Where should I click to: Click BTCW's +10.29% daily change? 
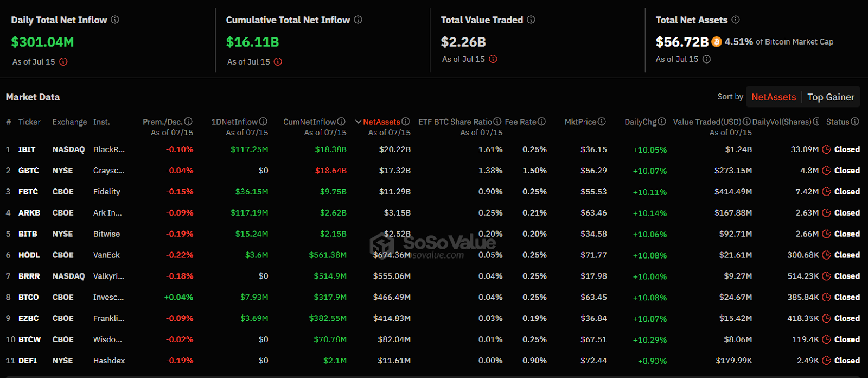pyautogui.click(x=650, y=339)
